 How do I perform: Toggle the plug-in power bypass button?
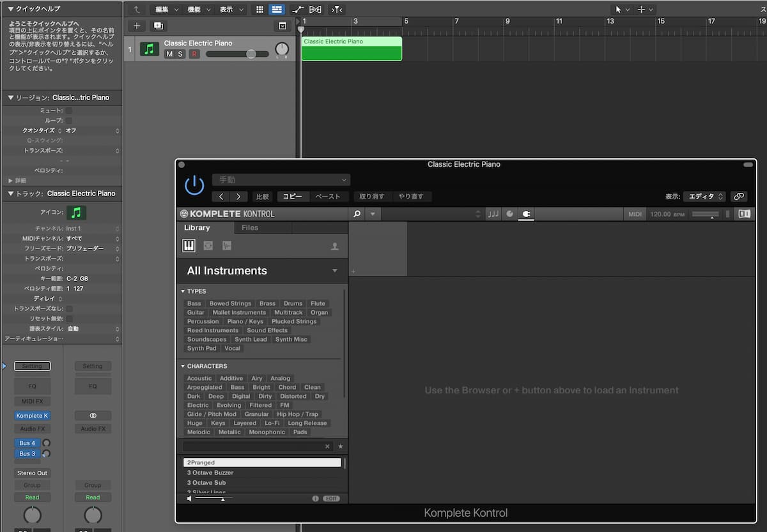[194, 185]
